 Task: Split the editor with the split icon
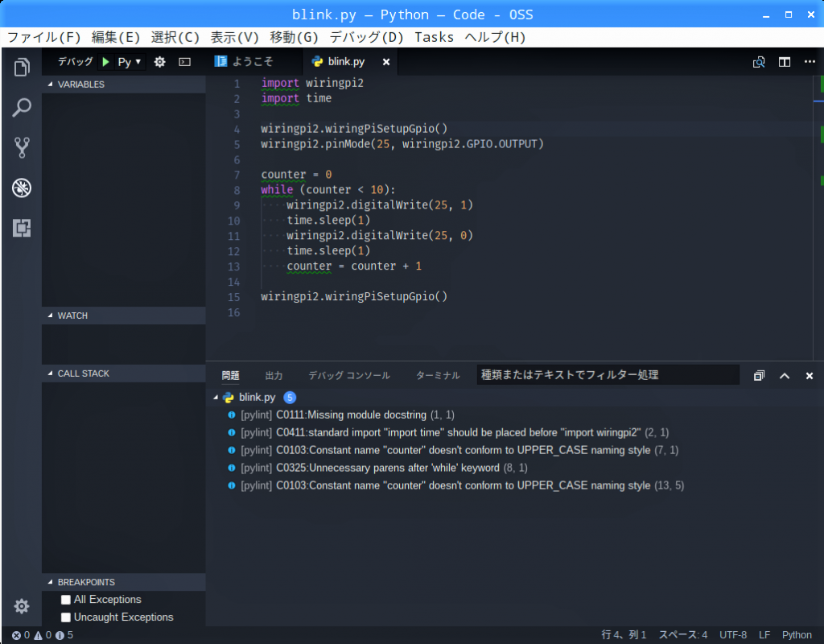(785, 62)
